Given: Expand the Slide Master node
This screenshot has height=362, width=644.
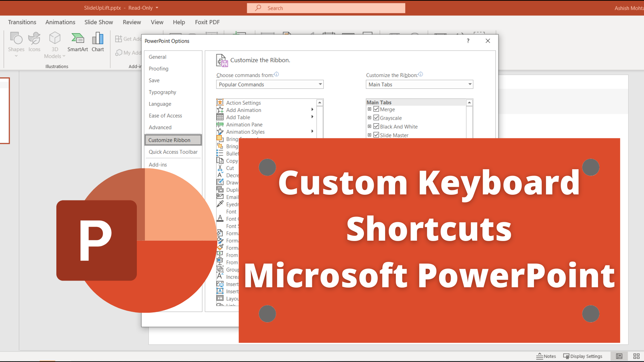Looking at the screenshot, I should pos(369,135).
